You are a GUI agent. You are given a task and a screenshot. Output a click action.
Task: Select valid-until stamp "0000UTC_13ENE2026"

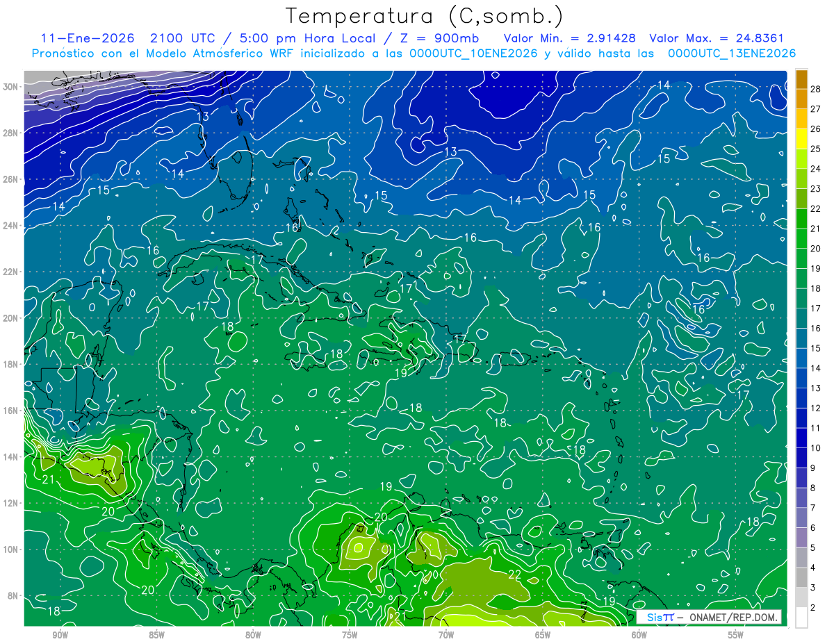(732, 53)
